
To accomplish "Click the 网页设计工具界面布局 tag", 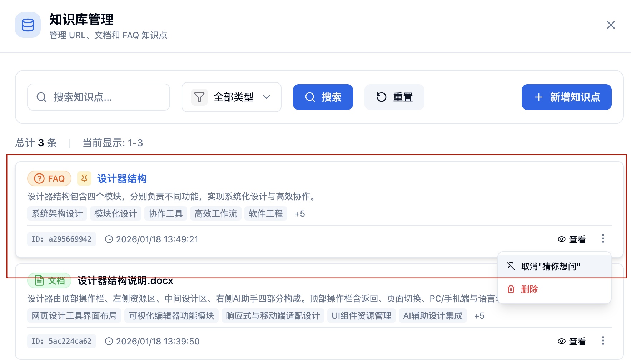I will tap(74, 316).
